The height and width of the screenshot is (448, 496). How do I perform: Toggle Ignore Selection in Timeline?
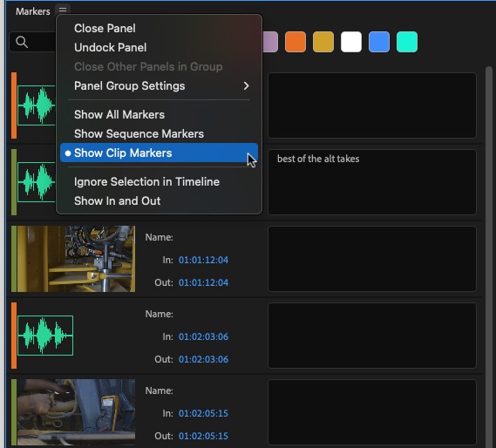click(146, 182)
